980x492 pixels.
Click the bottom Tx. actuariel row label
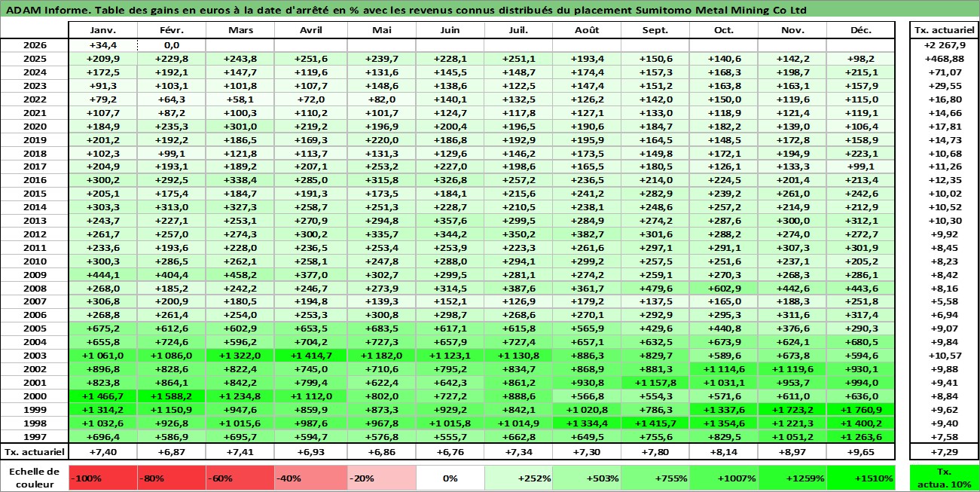tap(35, 452)
